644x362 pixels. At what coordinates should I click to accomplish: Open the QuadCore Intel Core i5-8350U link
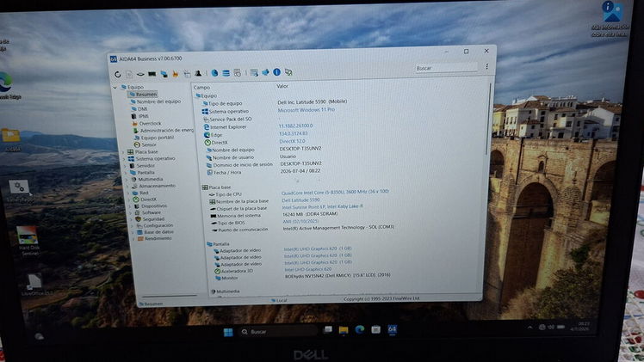pos(335,192)
